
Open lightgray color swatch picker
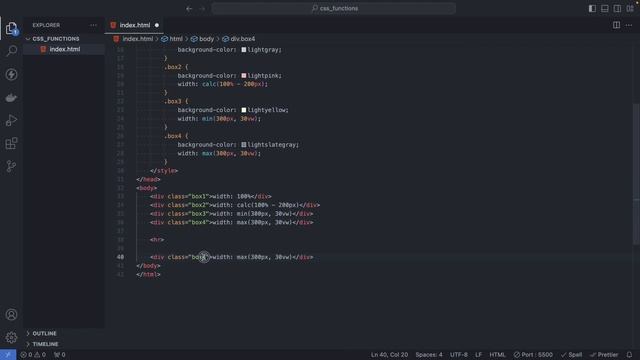244,50
